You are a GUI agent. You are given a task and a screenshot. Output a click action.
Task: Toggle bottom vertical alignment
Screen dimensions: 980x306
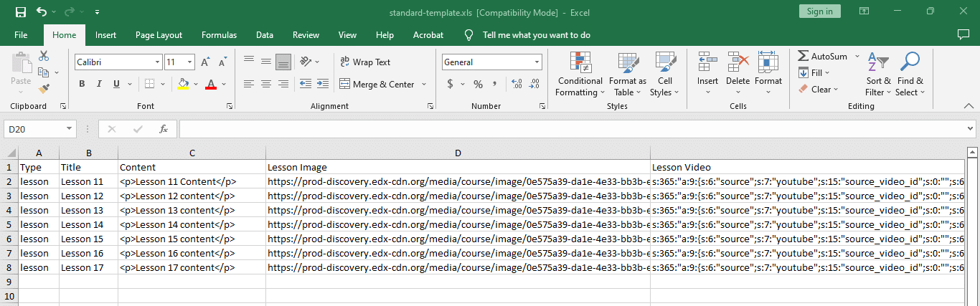pyautogui.click(x=283, y=62)
